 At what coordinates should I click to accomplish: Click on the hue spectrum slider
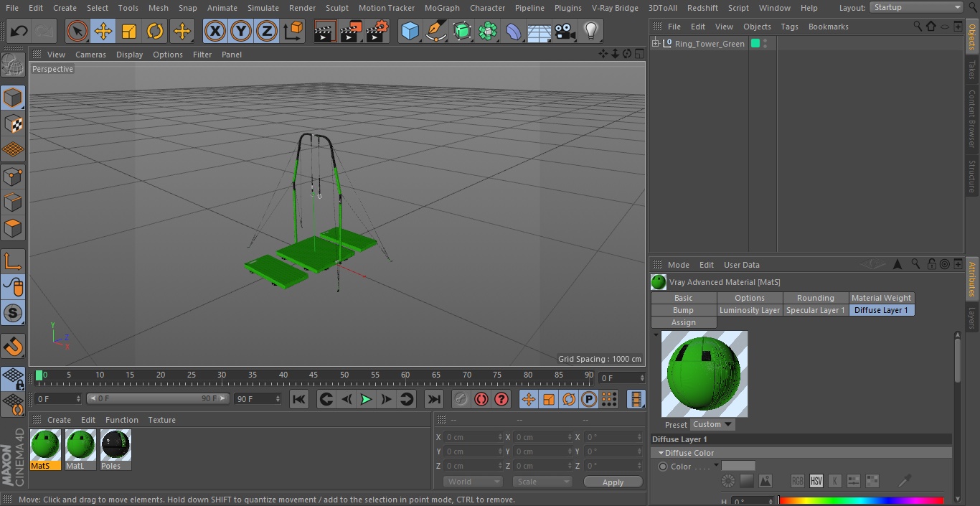pos(861,501)
